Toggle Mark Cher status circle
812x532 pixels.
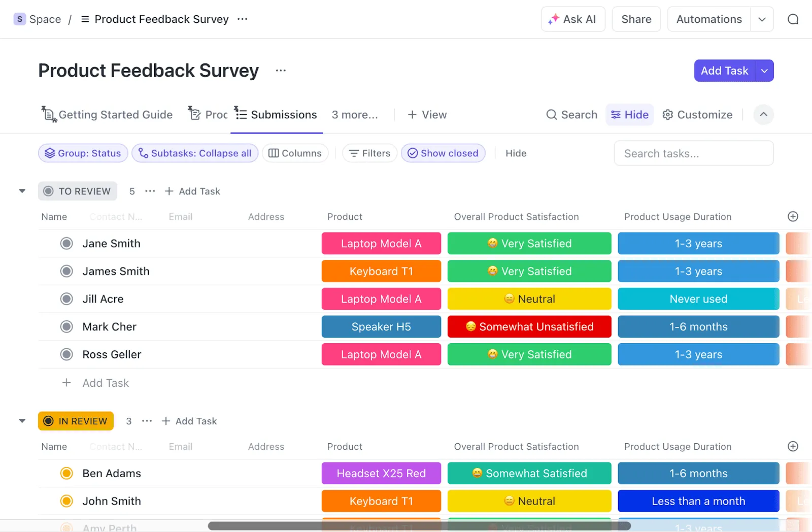click(66, 327)
